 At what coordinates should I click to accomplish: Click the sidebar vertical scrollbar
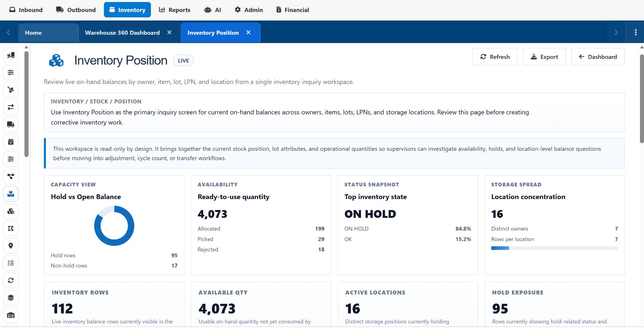[x=26, y=104]
